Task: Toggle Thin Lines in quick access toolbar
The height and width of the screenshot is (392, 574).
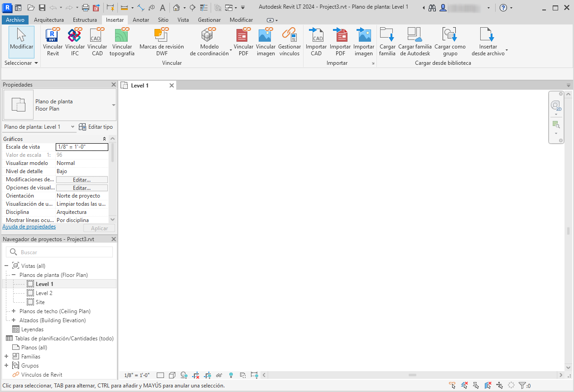Action: coord(204,8)
